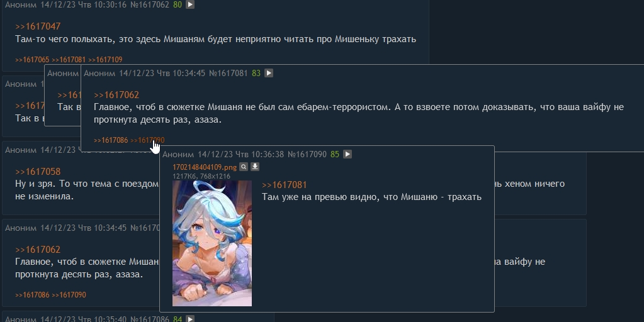Download the attached image via the download icon
This screenshot has width=644, height=322.
coord(255,167)
